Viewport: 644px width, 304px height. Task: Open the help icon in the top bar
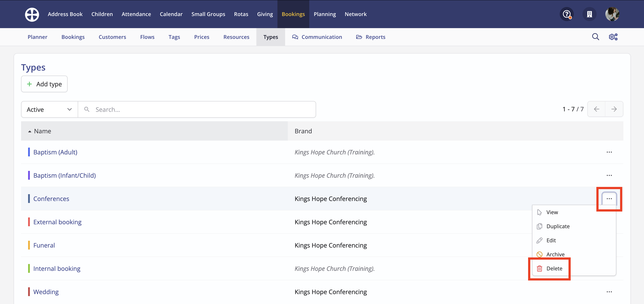566,14
